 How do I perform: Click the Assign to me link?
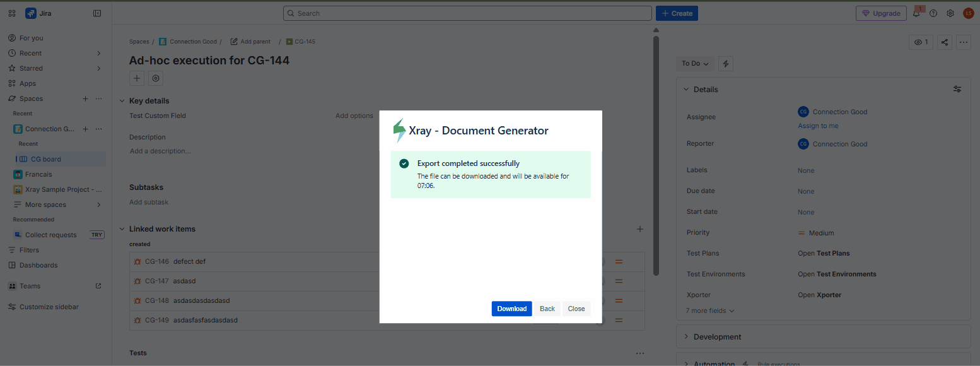(818, 126)
